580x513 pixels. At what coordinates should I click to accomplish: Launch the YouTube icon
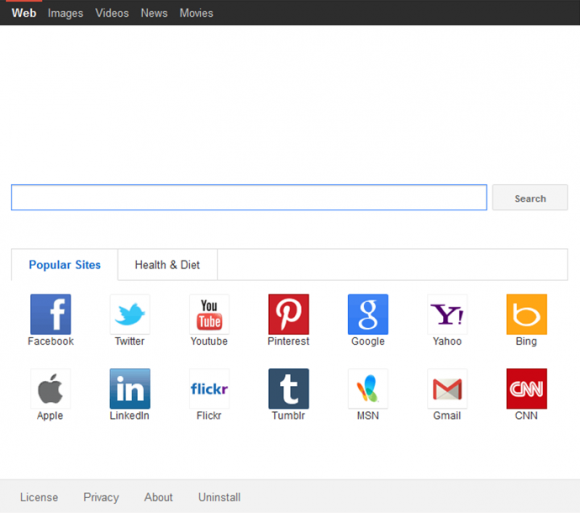209,314
